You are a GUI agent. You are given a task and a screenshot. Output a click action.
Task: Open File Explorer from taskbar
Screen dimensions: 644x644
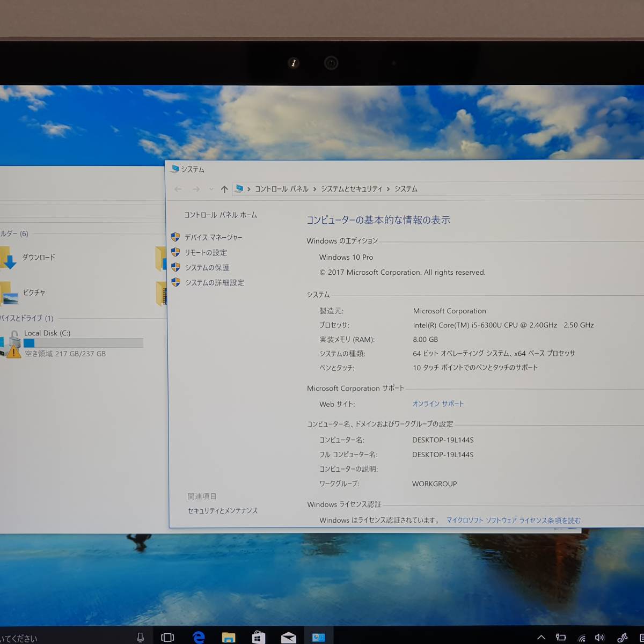229,637
